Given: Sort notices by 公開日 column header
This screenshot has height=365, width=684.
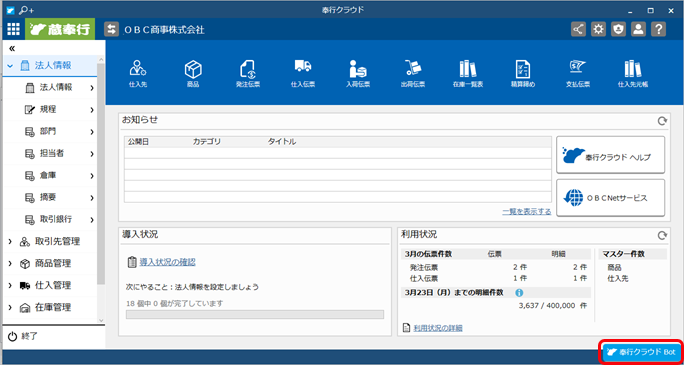Looking at the screenshot, I should pyautogui.click(x=138, y=142).
